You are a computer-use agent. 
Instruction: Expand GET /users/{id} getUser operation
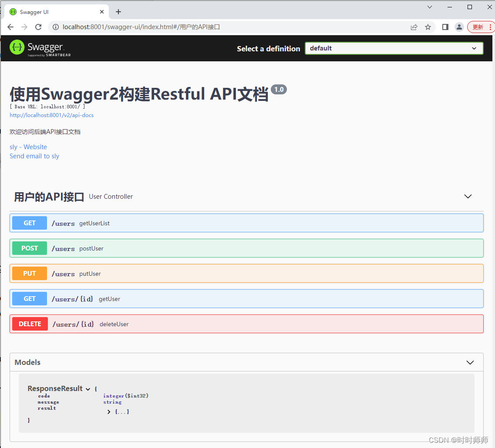point(246,299)
